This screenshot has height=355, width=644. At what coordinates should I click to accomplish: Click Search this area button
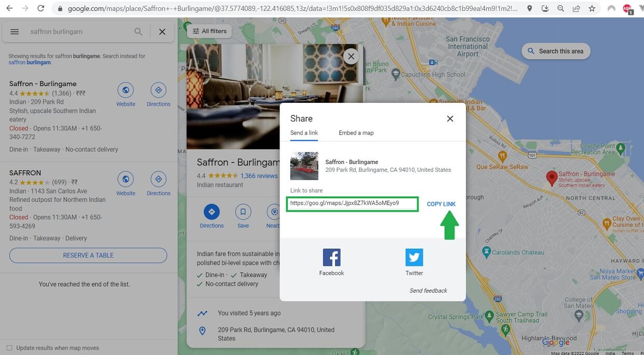click(x=556, y=51)
